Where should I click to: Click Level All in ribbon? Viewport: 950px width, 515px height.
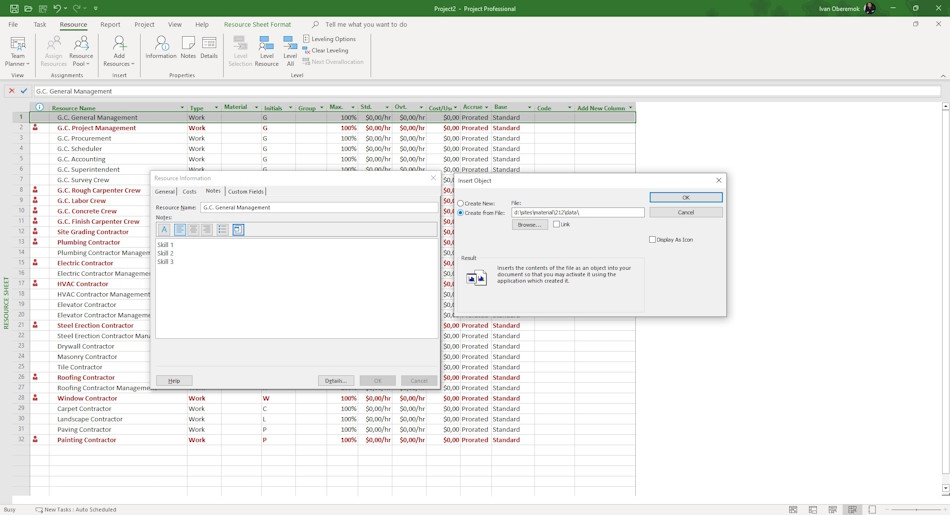click(290, 52)
